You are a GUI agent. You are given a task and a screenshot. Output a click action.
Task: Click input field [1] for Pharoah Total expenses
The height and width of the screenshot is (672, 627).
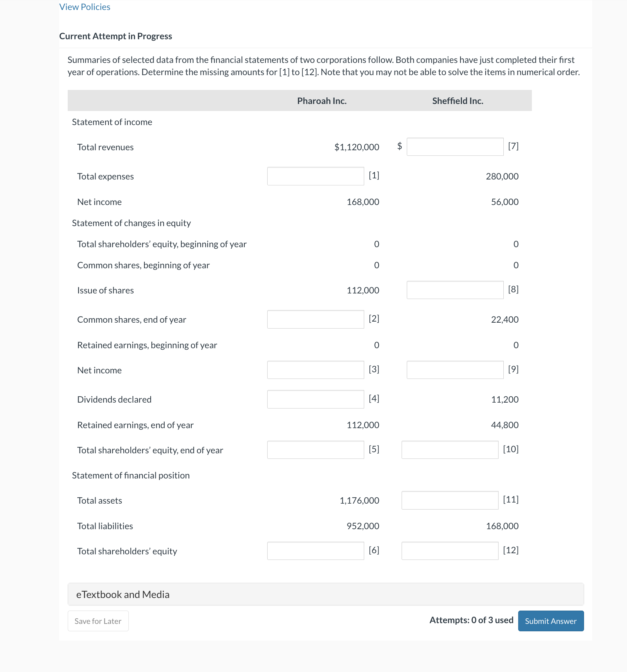315,176
